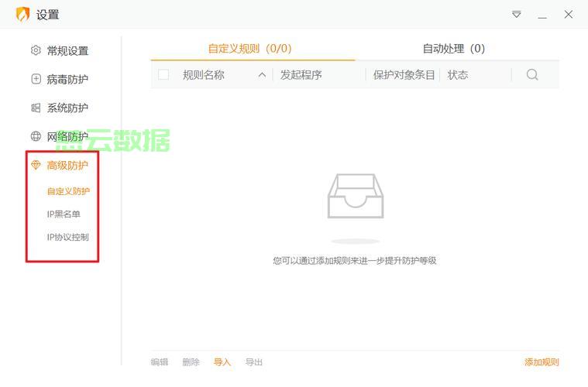Click the plus-box icon beside 病毒防护

point(36,80)
